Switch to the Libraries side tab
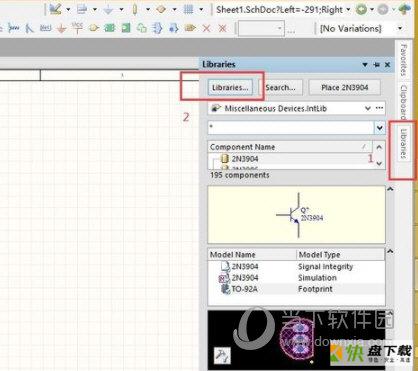418x371 pixels. [x=403, y=144]
